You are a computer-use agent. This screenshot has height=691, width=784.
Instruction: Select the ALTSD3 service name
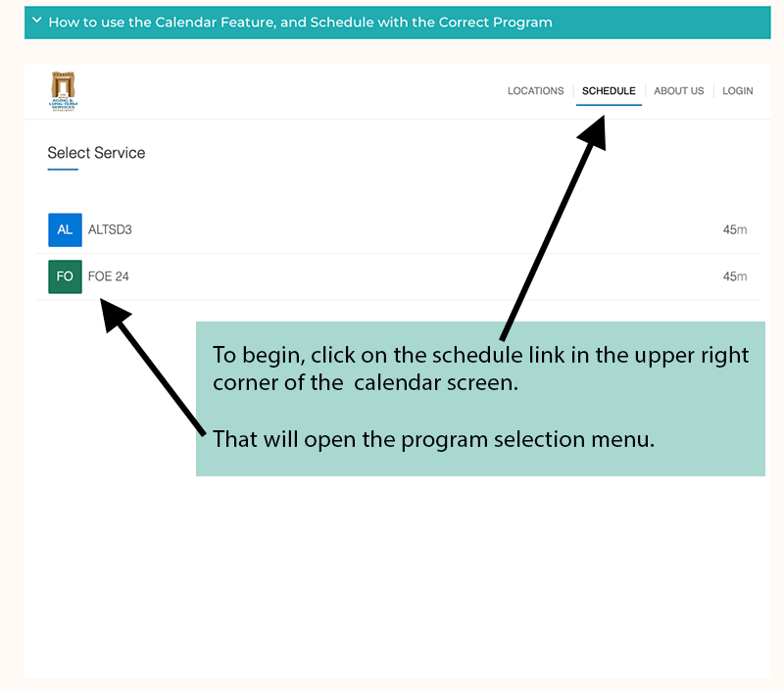(110, 229)
